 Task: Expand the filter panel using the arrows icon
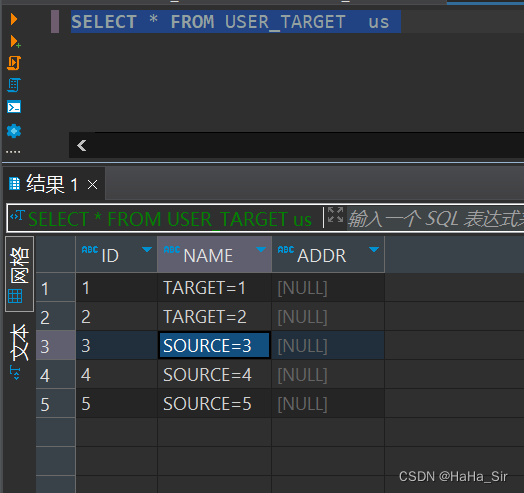[335, 215]
